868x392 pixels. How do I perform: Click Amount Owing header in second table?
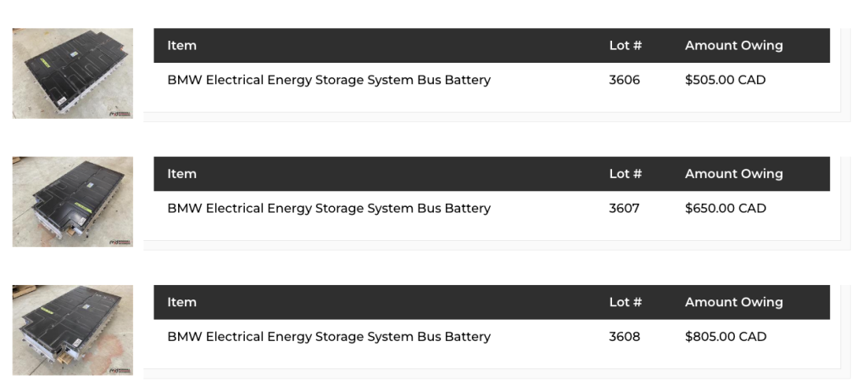pyautogui.click(x=734, y=174)
